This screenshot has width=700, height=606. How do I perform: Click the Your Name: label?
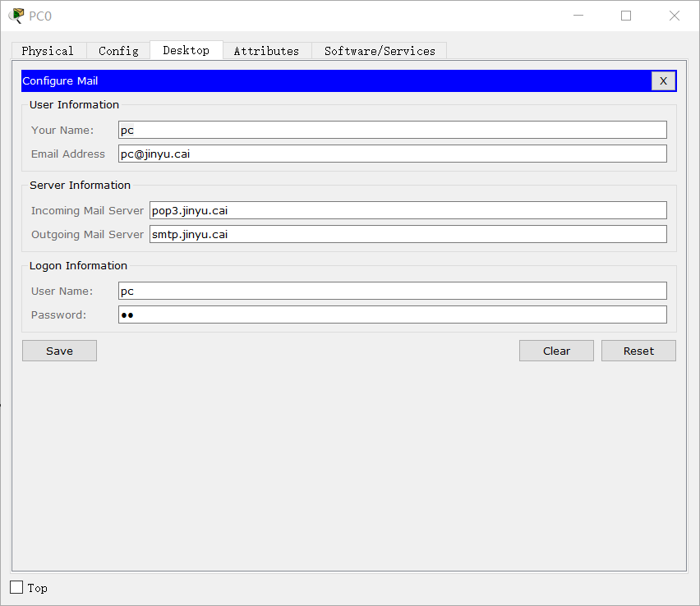[x=62, y=131]
